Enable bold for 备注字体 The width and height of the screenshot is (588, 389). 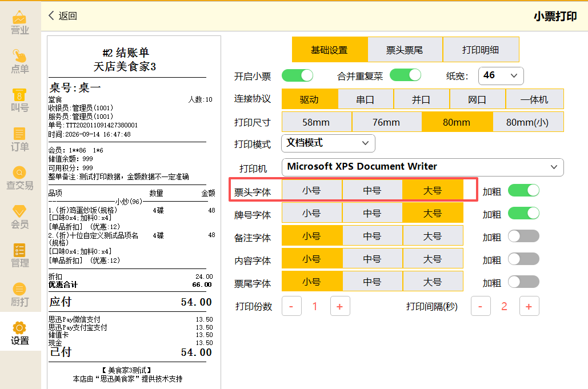(x=523, y=236)
